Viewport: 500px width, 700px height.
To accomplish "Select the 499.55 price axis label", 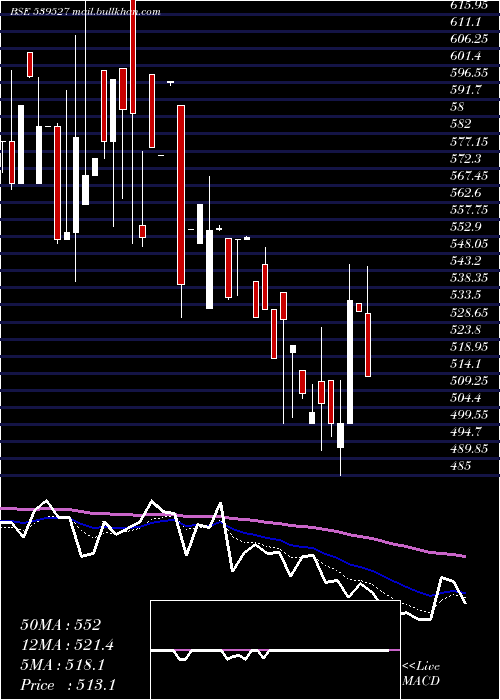I will [469, 415].
